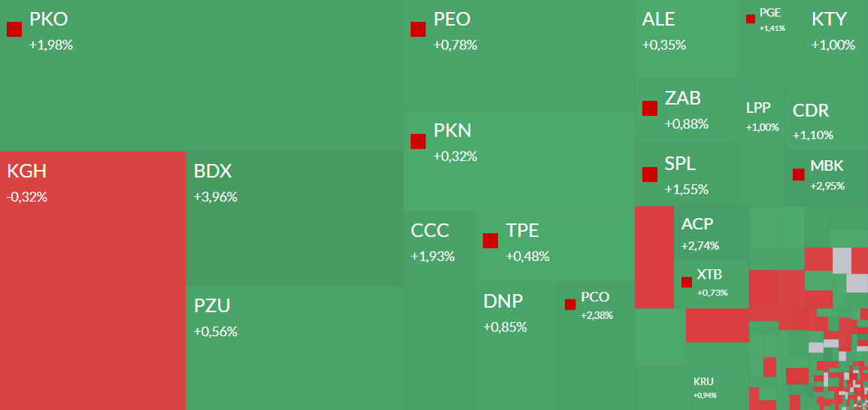Click the red square icon beside PKO
Viewport: 868px width, 410px height.
coord(14,29)
